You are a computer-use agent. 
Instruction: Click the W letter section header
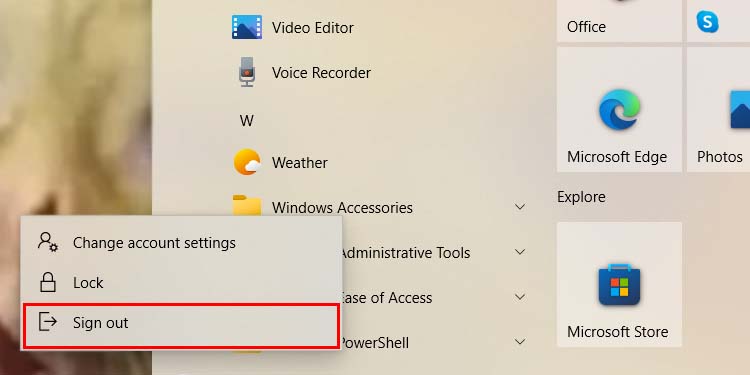246,121
